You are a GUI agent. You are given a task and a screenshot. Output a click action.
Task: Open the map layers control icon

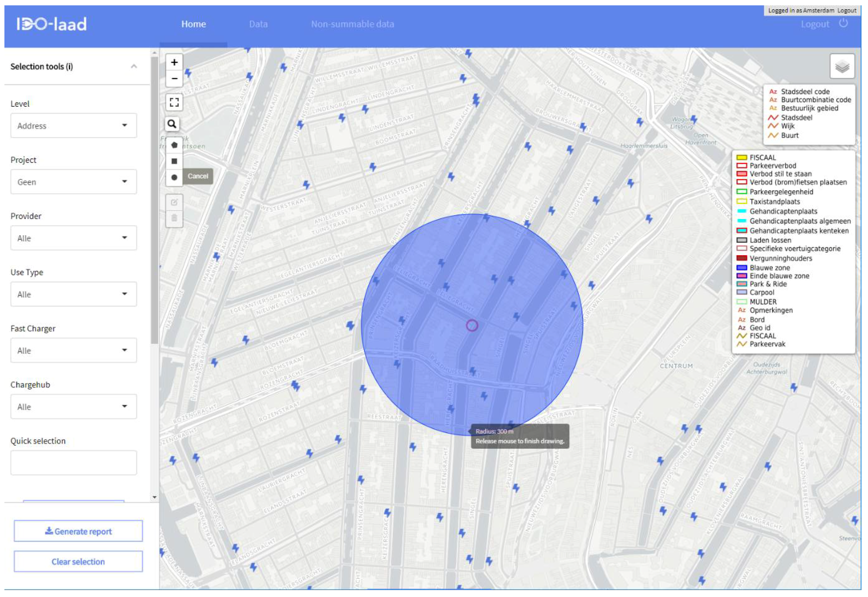point(842,67)
